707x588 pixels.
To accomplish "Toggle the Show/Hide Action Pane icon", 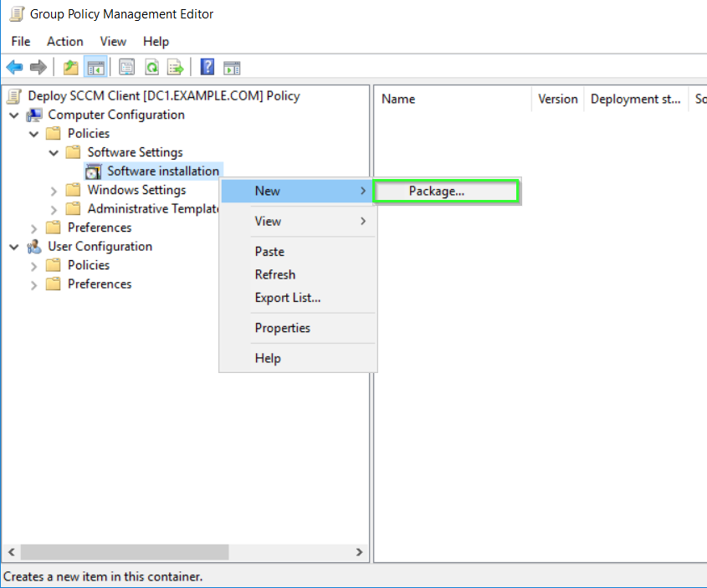I will click(x=232, y=68).
